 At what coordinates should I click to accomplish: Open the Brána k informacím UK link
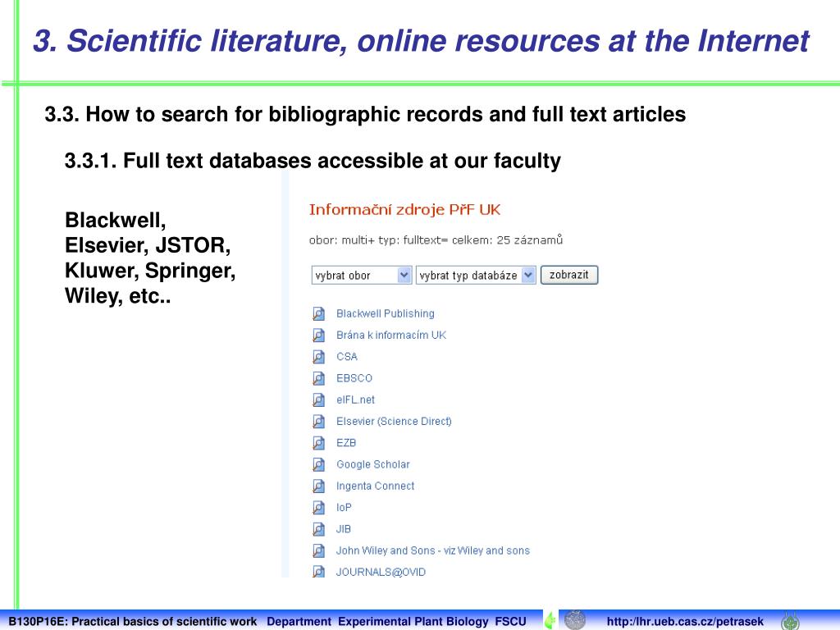point(391,335)
